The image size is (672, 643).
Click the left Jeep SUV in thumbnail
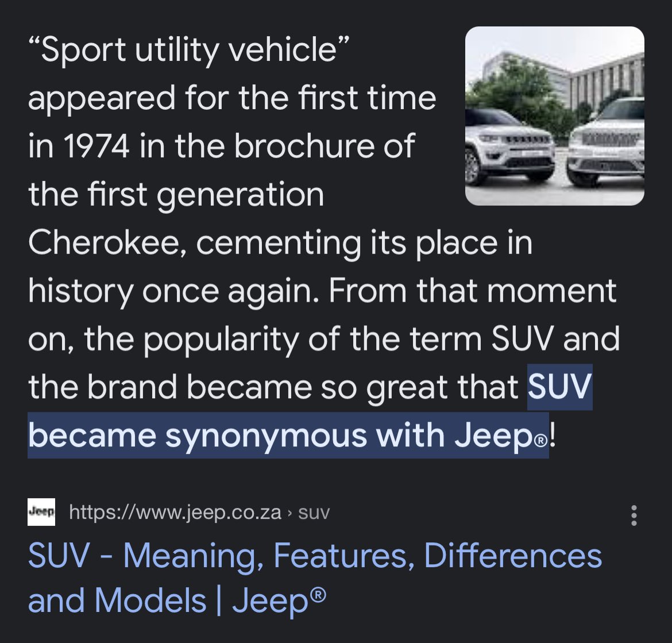click(509, 147)
